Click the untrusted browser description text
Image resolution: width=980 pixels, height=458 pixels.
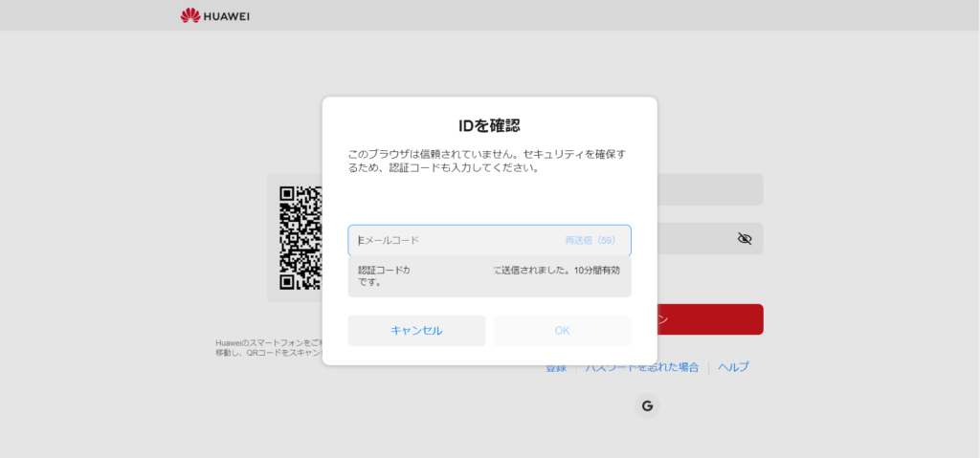pos(488,161)
